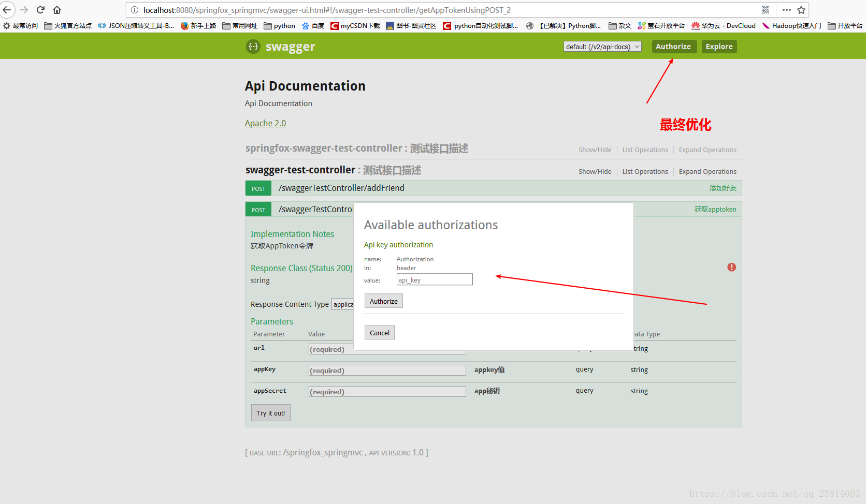The image size is (866, 504).
Task: Open page actions three-dots menu
Action: (x=786, y=10)
